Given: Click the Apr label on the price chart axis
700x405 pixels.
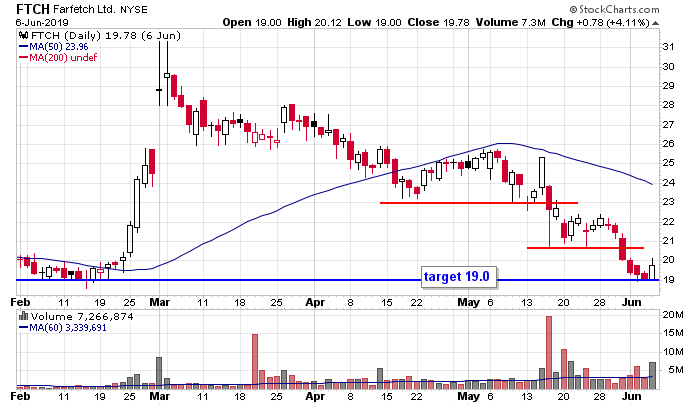Looking at the screenshot, I should point(315,302).
